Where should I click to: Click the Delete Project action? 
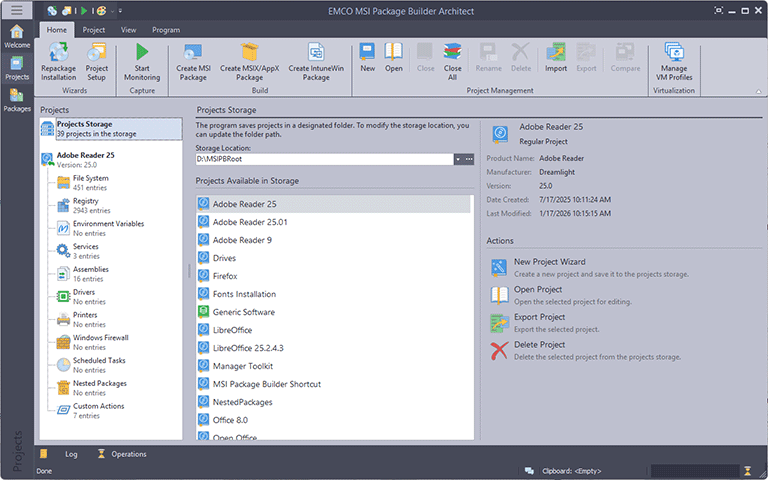[x=541, y=345]
